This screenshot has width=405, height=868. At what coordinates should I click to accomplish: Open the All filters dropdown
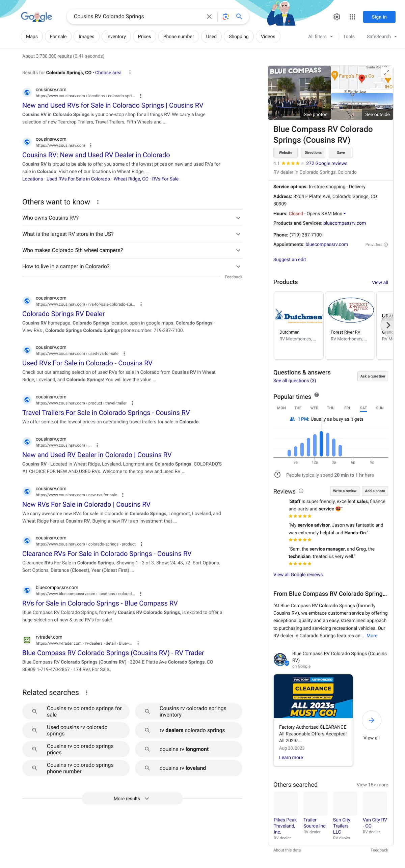point(320,36)
